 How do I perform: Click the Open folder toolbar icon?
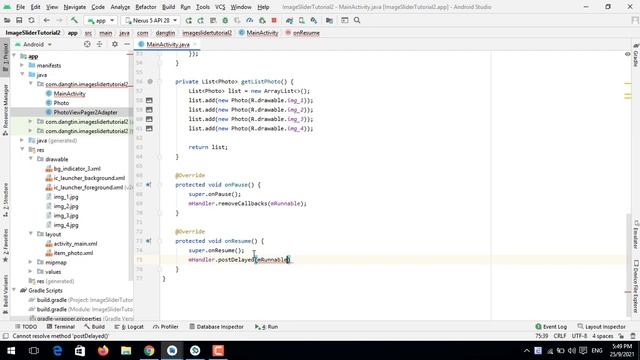7,20
